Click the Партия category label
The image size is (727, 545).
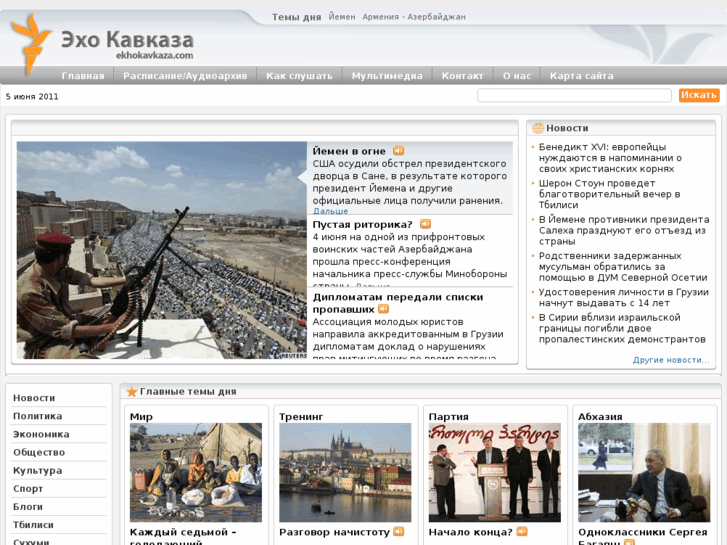pyautogui.click(x=448, y=417)
